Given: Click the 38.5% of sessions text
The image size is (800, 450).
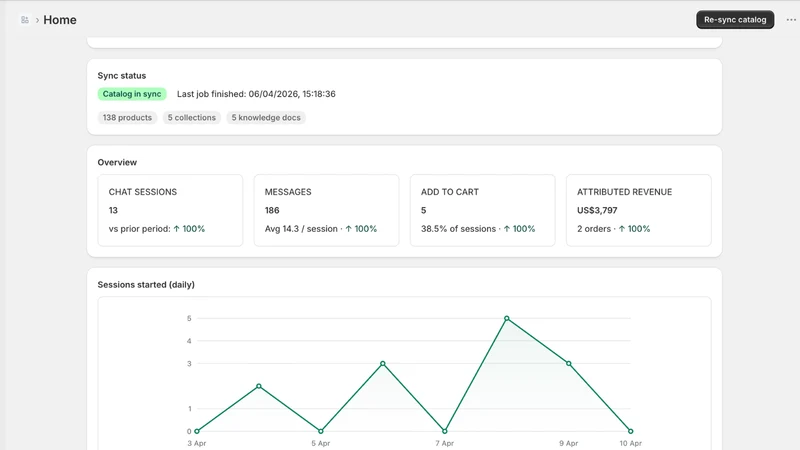Looking at the screenshot, I should pyautogui.click(x=458, y=229).
